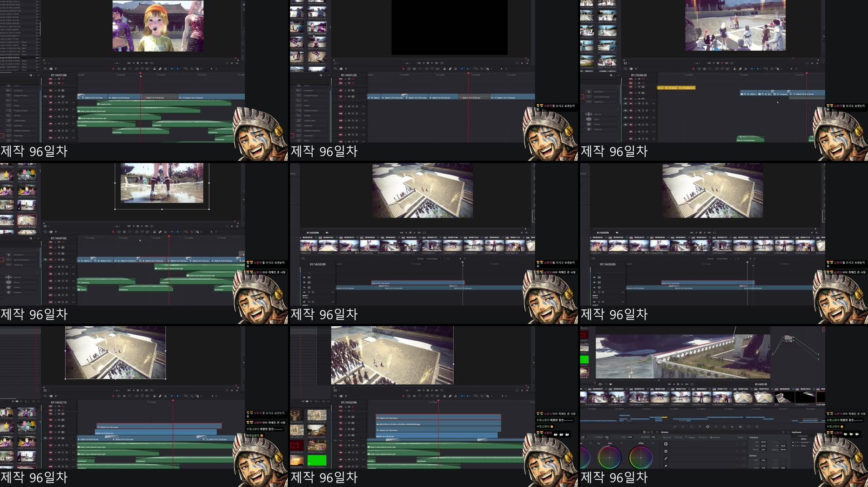Open the In/Out Range dropdown in the 01:14:53:05 panel
This screenshot has width=868, height=487.
click(724, 259)
